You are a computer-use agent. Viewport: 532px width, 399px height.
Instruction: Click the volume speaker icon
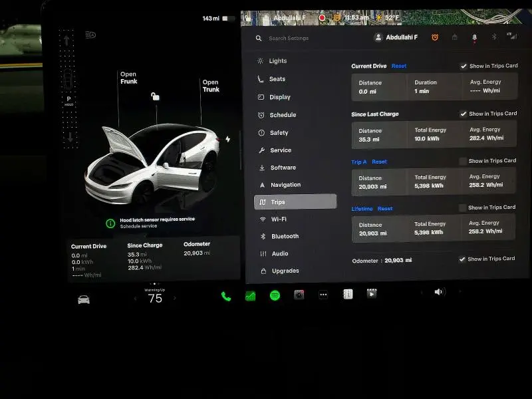click(440, 292)
